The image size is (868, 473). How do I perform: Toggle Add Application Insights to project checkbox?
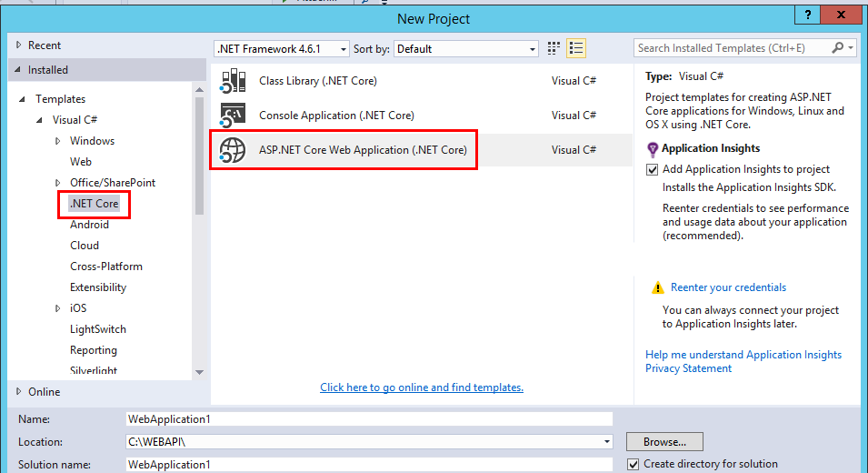pyautogui.click(x=652, y=169)
